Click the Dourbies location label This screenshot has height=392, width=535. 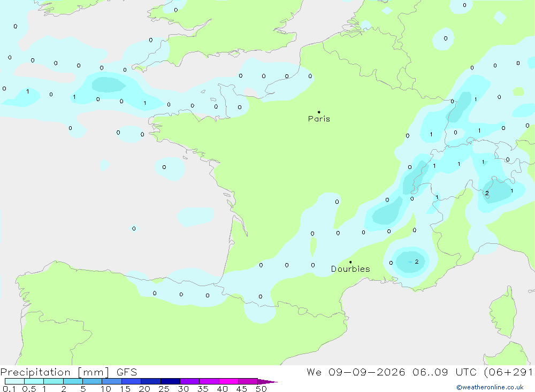[350, 269]
